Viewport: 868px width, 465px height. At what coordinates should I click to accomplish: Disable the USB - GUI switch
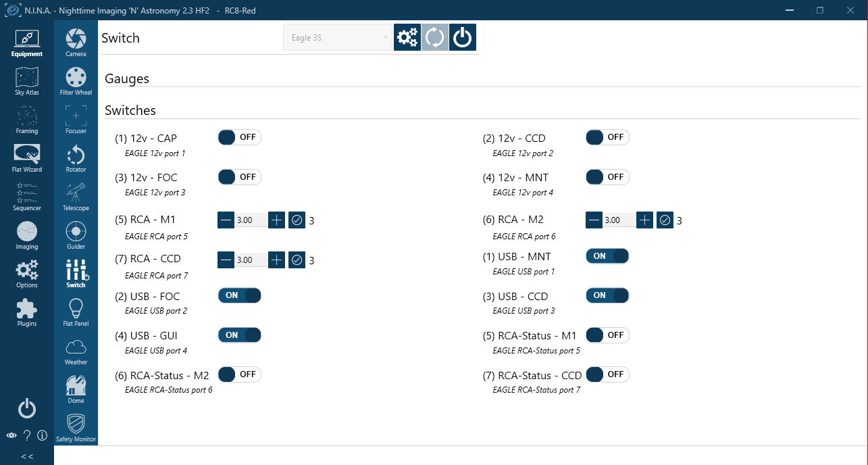click(x=239, y=335)
